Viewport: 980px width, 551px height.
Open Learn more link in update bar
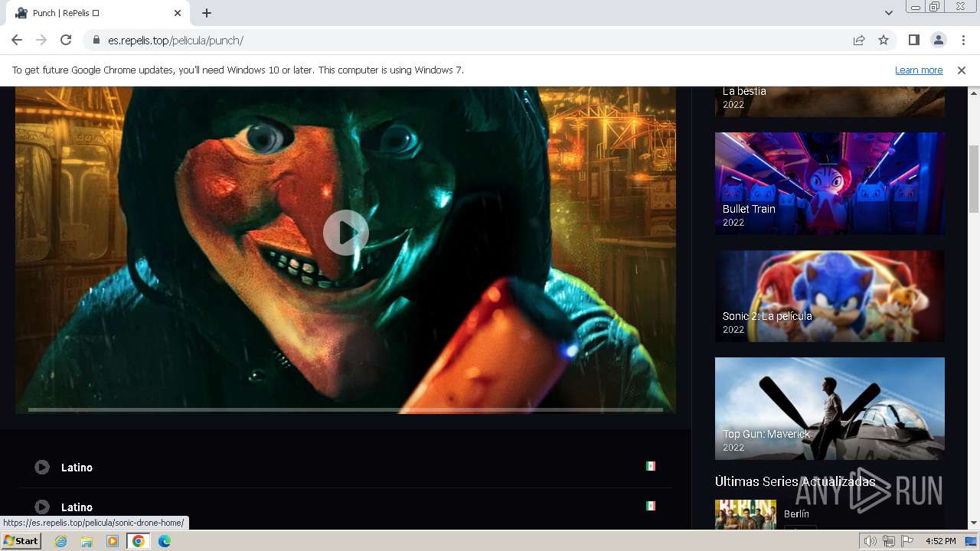tap(919, 70)
